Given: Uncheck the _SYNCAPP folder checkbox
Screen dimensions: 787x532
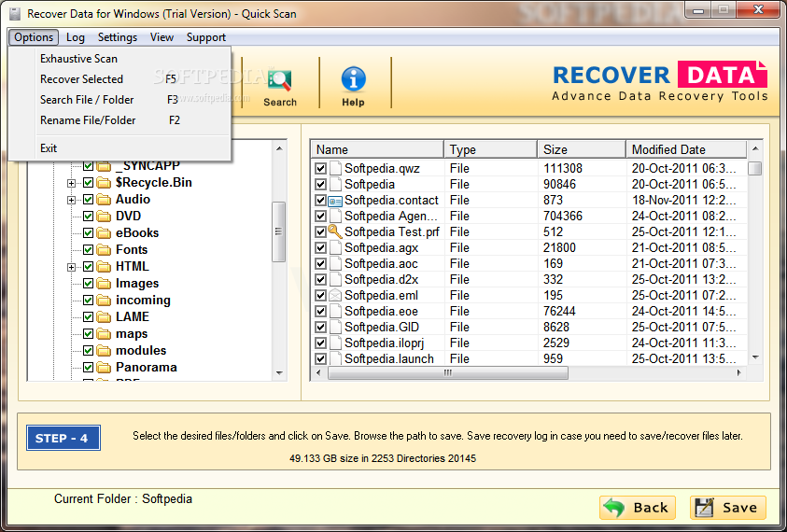Looking at the screenshot, I should (x=89, y=166).
